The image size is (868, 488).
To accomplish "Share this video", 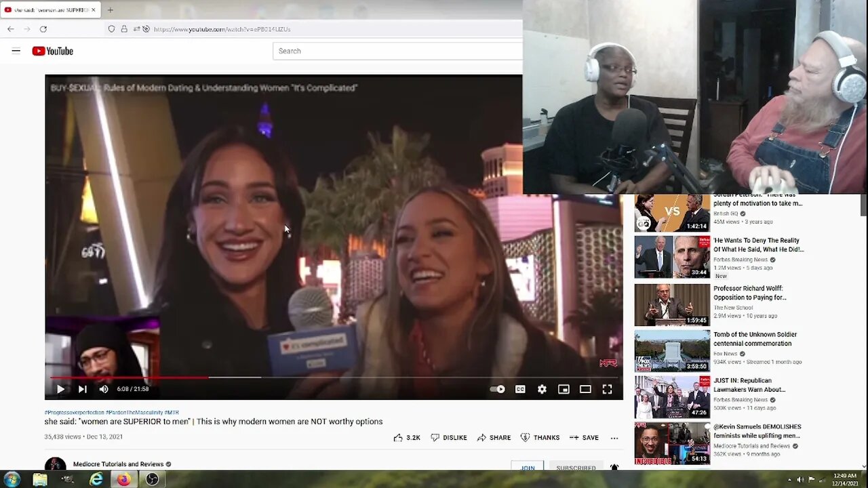I will coord(494,438).
